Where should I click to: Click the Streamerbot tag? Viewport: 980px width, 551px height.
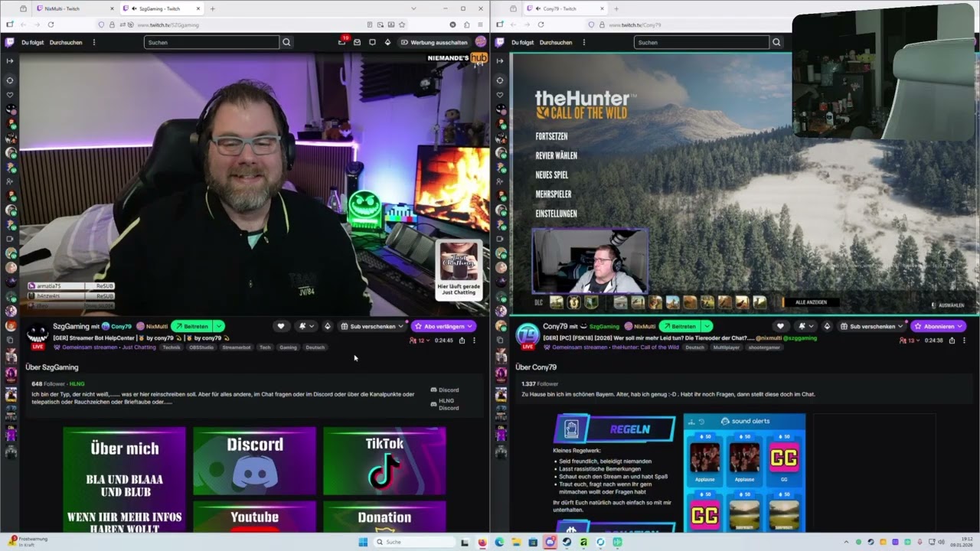coord(237,347)
